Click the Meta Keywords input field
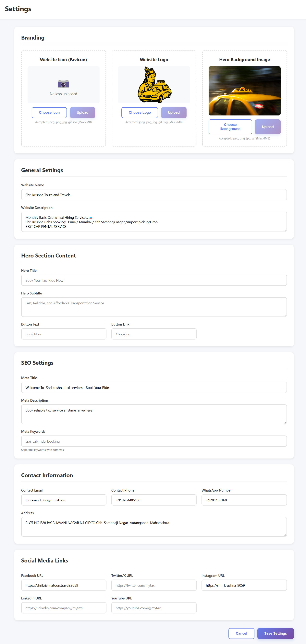Viewport: 306px width, 644px height. pyautogui.click(x=154, y=441)
